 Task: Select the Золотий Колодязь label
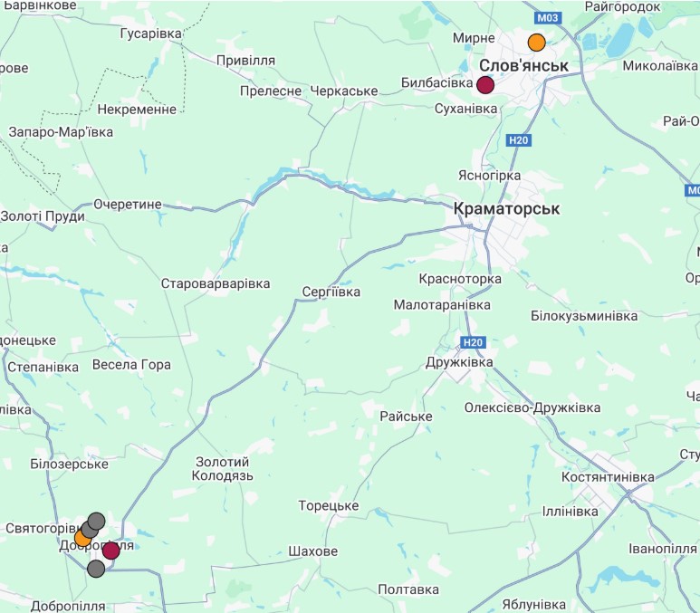[x=223, y=468]
